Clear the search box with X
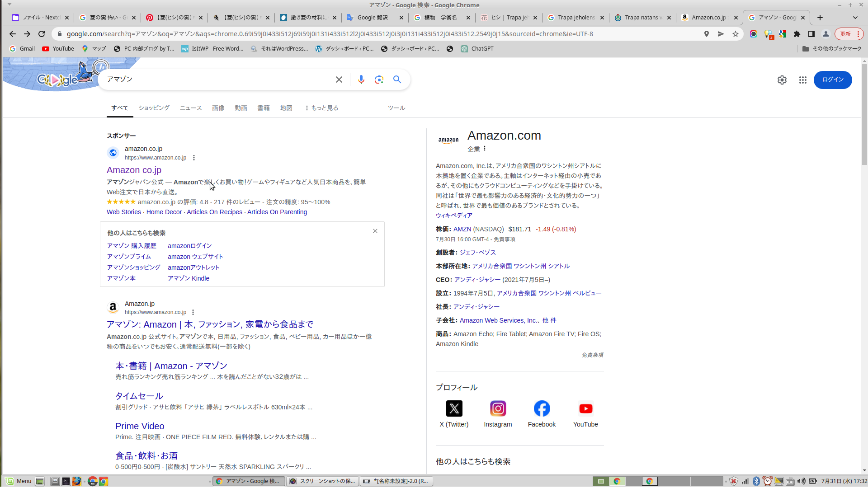The image size is (868, 488). pyautogui.click(x=339, y=80)
